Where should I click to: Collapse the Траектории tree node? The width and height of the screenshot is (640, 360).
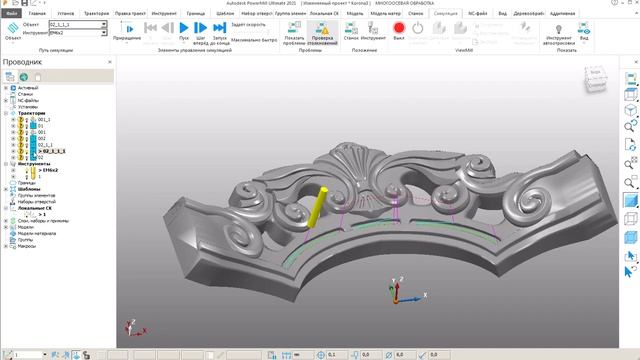pos(6,113)
